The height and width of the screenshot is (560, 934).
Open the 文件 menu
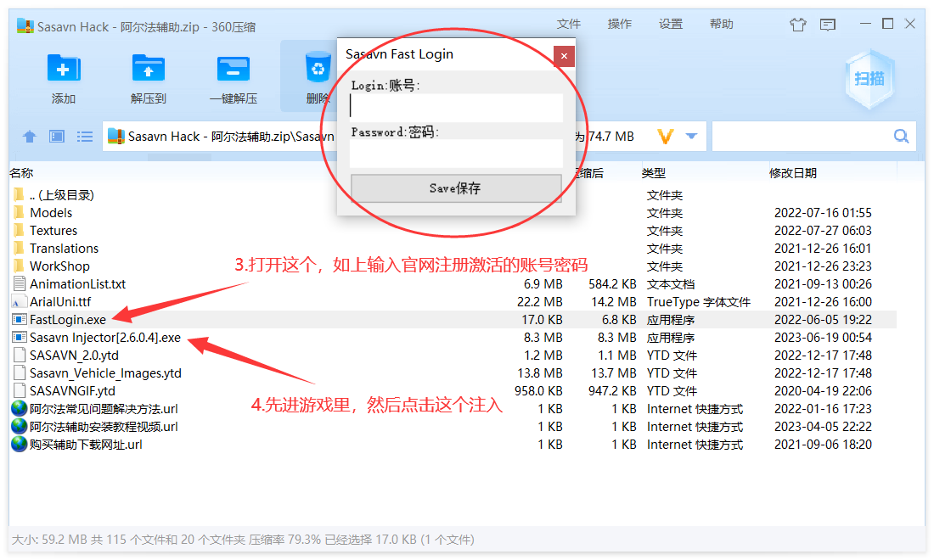click(568, 24)
